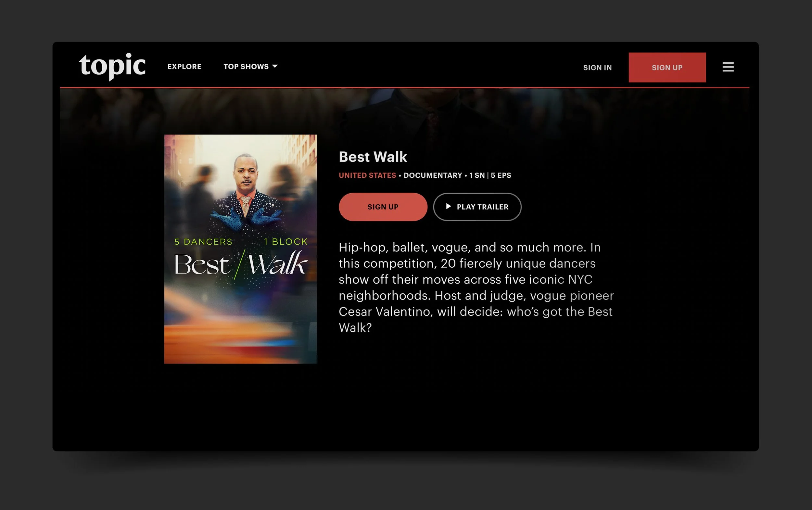This screenshot has height=510, width=812.
Task: Click the Best Walk title heading
Action: (373, 157)
